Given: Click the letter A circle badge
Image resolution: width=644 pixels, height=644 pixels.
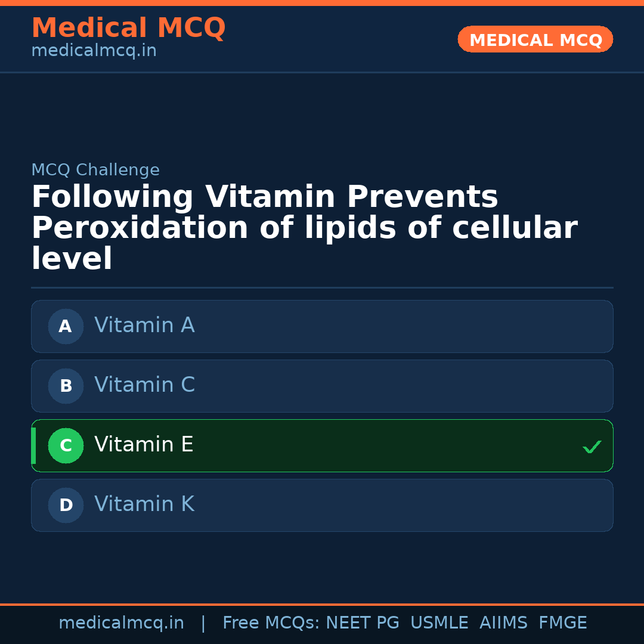Looking at the screenshot, I should click(x=66, y=326).
